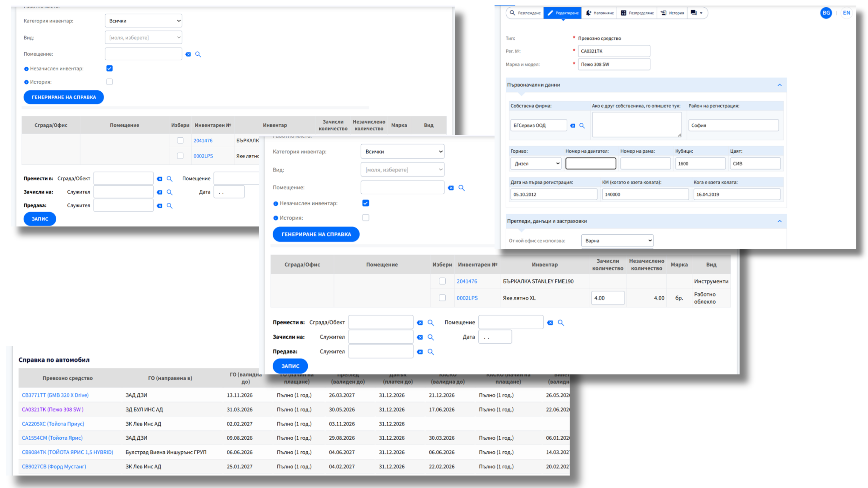The image size is (868, 488).
Task: Check История box in back inventory window
Action: (110, 82)
